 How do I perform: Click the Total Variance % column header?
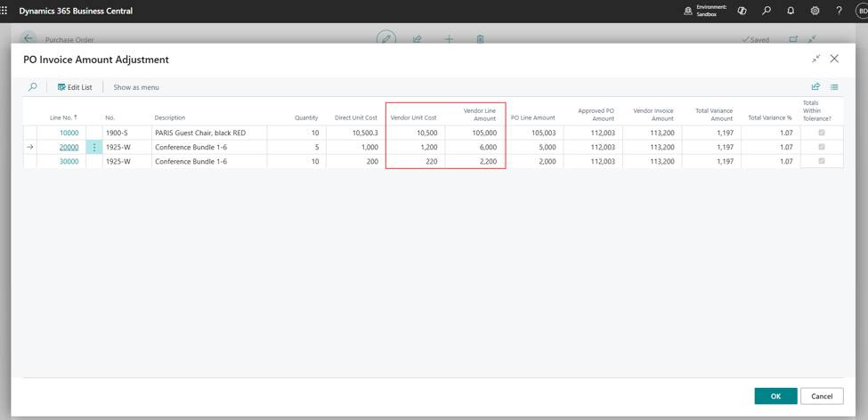point(769,117)
